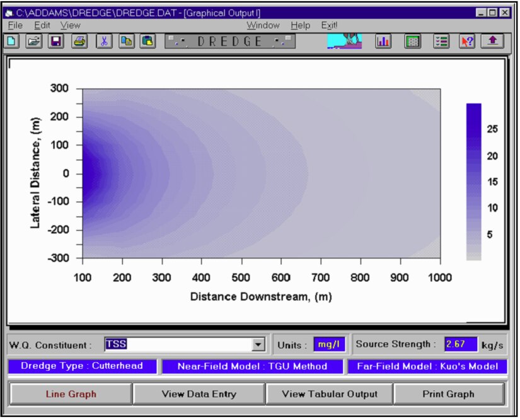Expand the W.Q. Constituent dropdown arrow
Image resolution: width=520 pixels, height=420 pixels.
pos(258,345)
